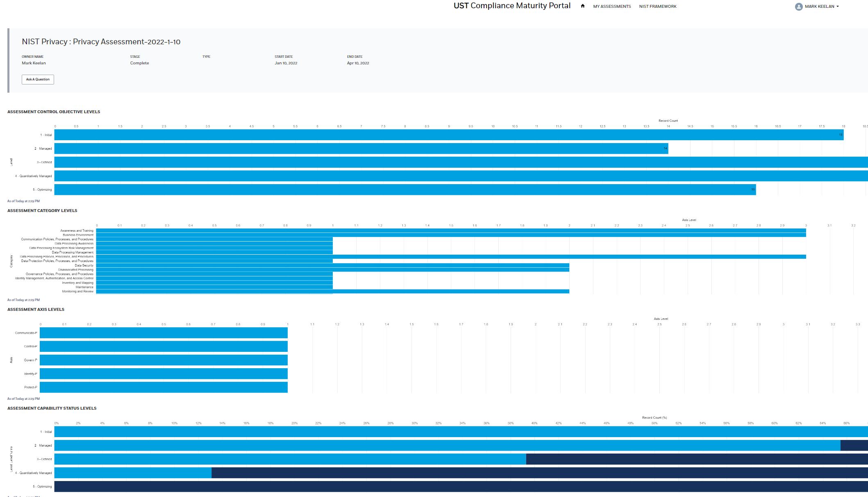Click the user avatar icon beside MARK KEELAN
The width and height of the screenshot is (868, 497).
798,7
